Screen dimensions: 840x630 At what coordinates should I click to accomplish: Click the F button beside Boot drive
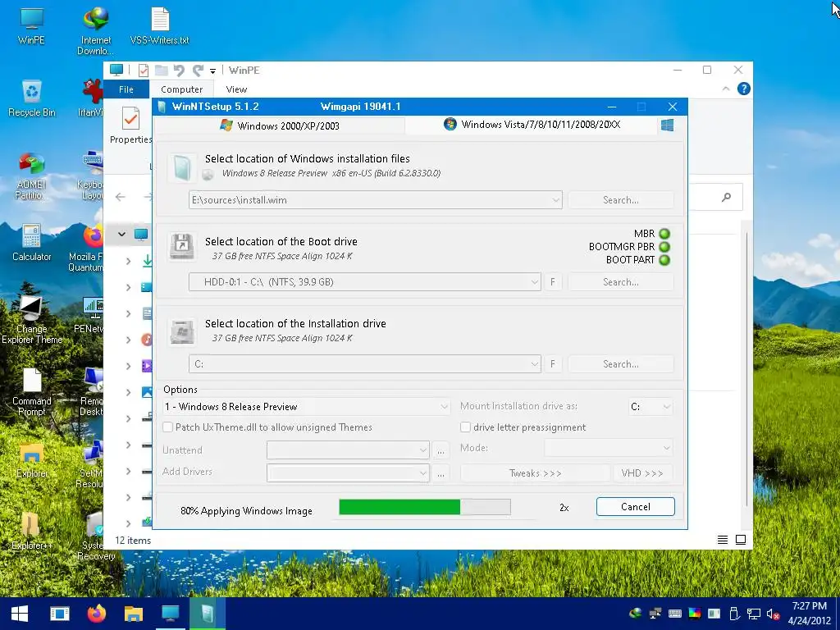pyautogui.click(x=552, y=282)
